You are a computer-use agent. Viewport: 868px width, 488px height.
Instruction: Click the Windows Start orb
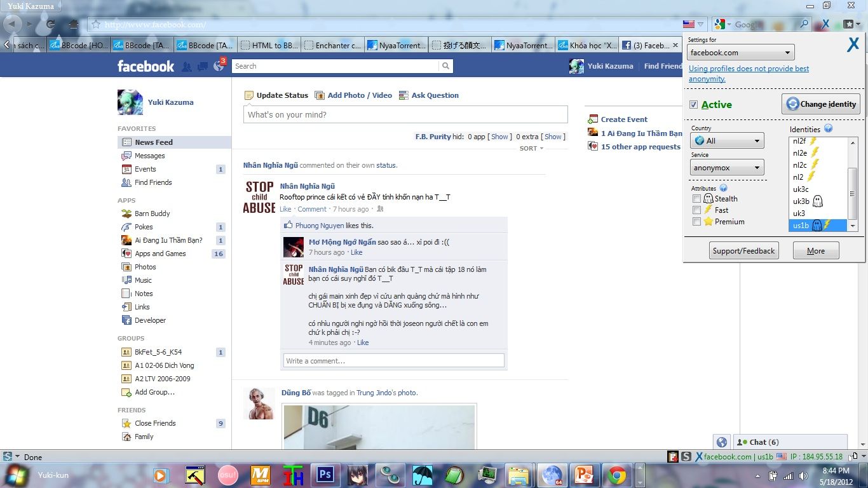coord(16,475)
